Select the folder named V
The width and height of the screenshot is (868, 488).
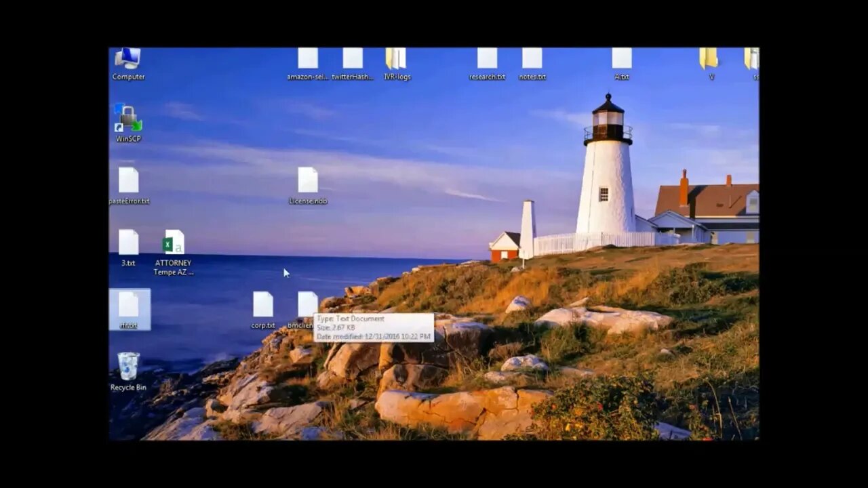pos(709,64)
